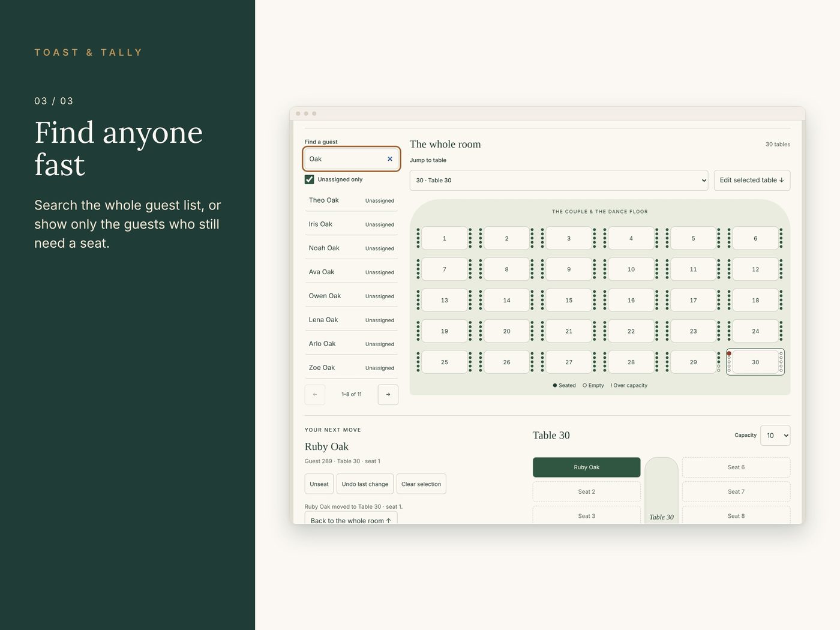Select table 17 on the room map

point(693,300)
